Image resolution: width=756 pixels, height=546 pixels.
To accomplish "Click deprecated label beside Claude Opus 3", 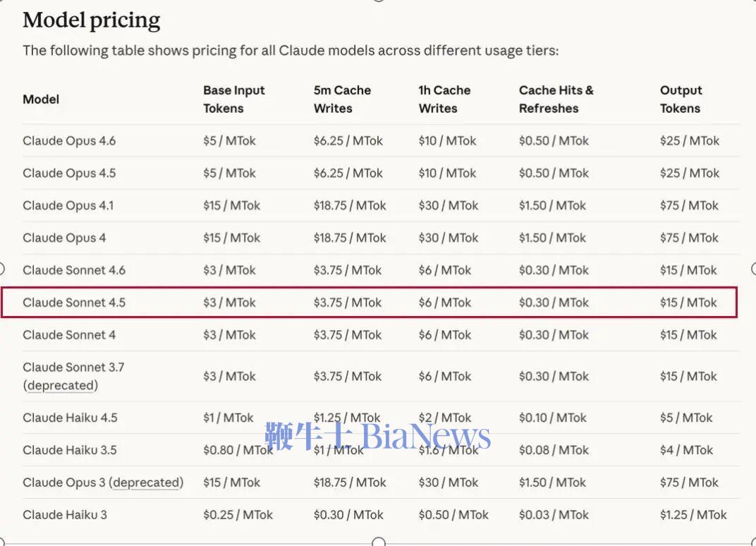I will pos(147,483).
